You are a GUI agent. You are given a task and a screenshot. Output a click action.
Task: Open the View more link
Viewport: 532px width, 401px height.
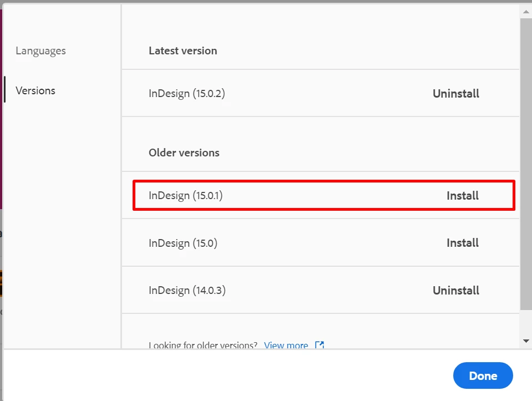pyautogui.click(x=286, y=344)
